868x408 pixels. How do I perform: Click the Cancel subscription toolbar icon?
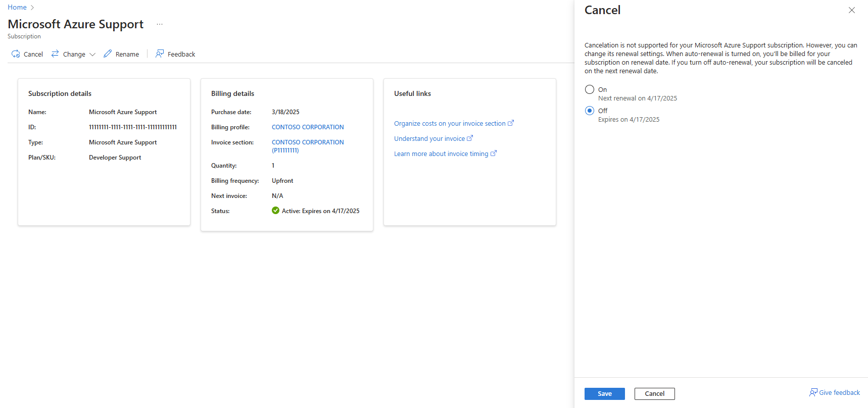(16, 54)
